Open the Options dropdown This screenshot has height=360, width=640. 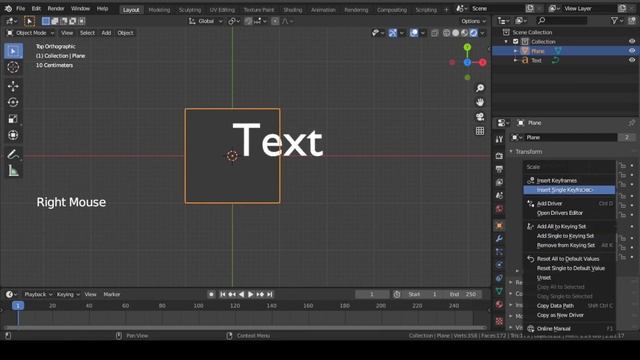tap(473, 21)
